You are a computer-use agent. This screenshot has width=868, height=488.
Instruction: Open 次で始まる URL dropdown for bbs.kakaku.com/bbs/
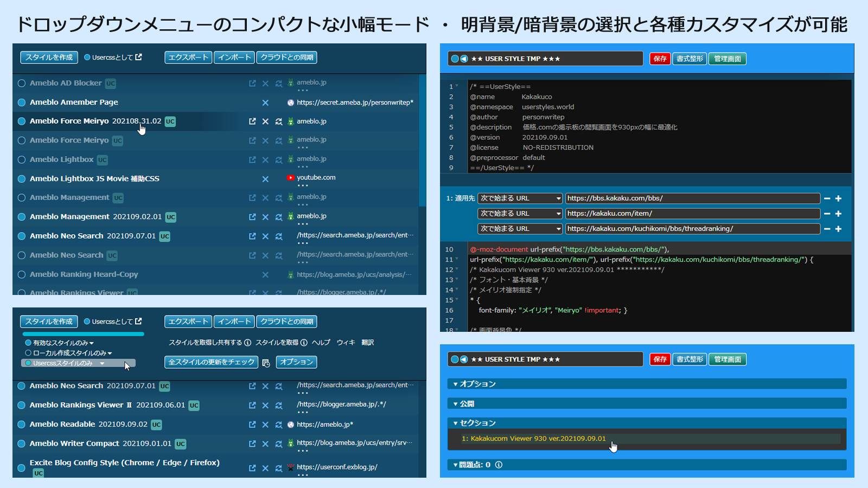[520, 198]
